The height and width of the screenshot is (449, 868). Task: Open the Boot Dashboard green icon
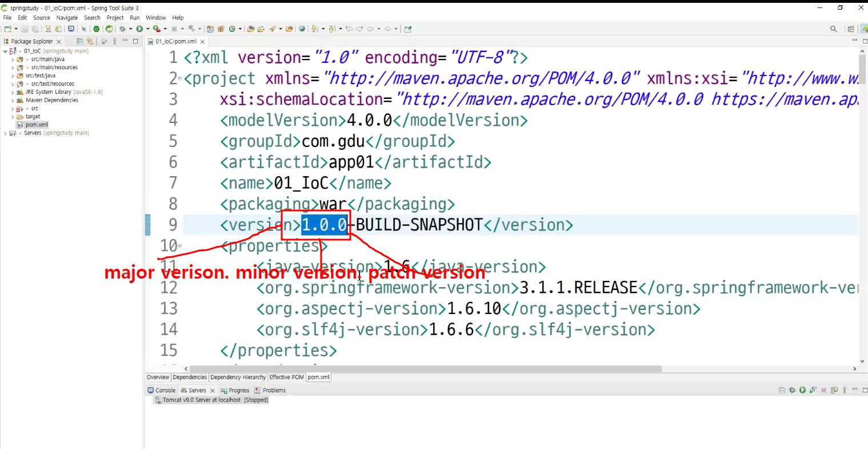[x=97, y=29]
